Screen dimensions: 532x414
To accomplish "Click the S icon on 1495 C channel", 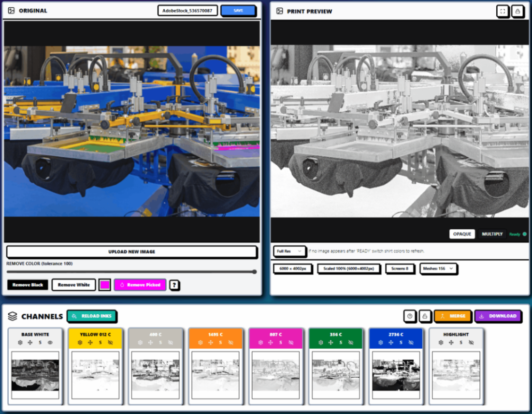I will tap(220, 342).
